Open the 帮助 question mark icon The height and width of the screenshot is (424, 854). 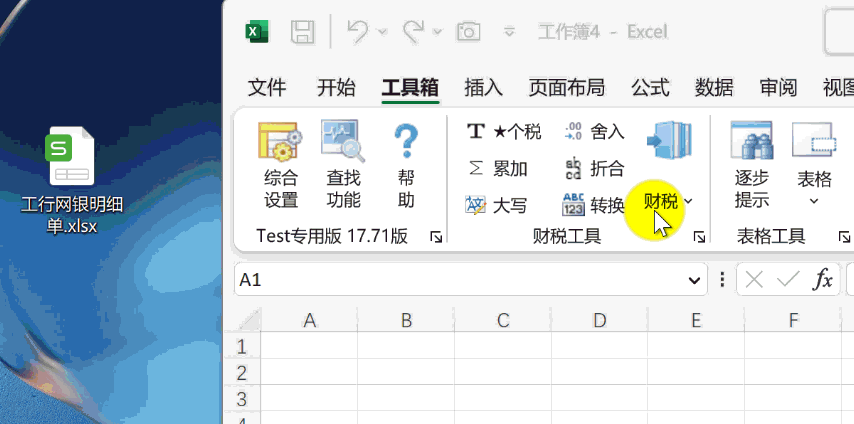405,165
